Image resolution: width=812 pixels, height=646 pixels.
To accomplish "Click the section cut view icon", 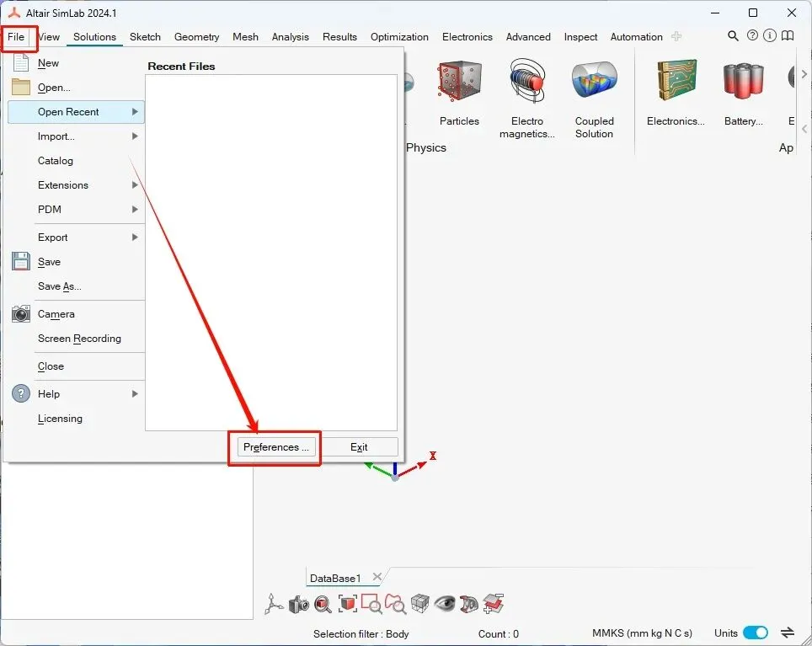I will (x=468, y=604).
